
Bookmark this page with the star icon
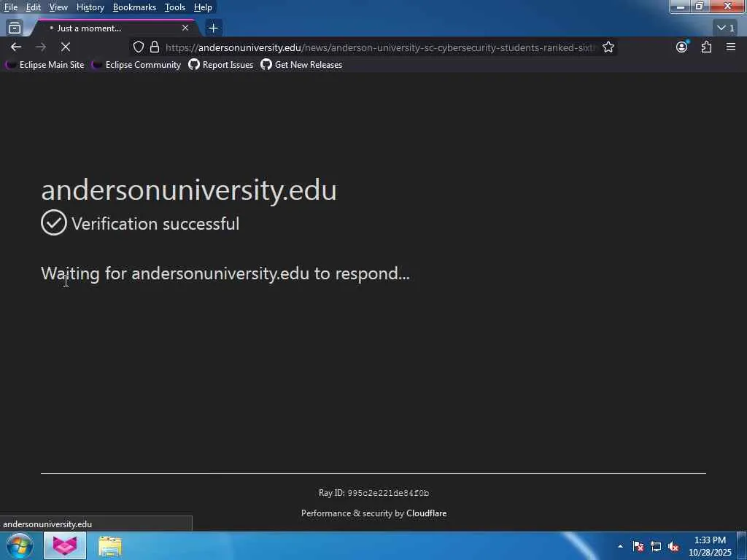point(608,47)
